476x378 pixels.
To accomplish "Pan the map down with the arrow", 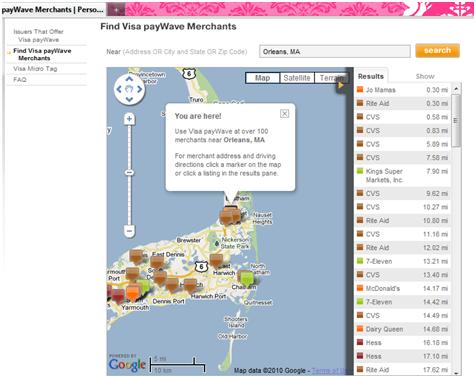I will point(129,99).
